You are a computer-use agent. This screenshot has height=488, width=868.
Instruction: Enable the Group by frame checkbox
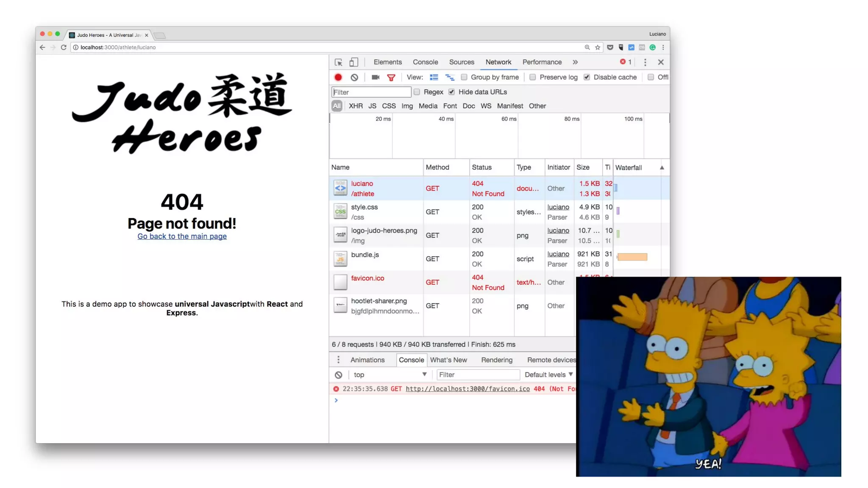tap(464, 77)
